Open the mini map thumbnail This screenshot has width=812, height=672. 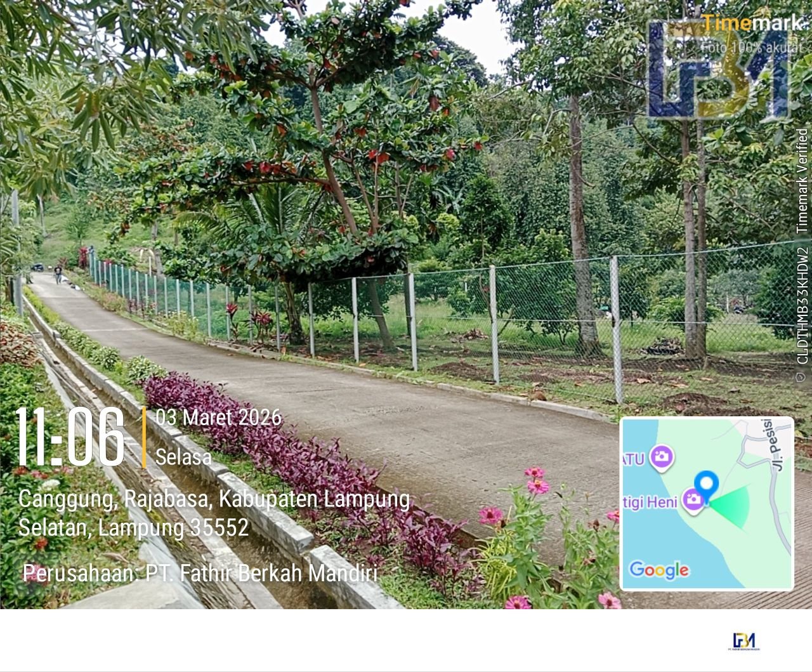[707, 504]
